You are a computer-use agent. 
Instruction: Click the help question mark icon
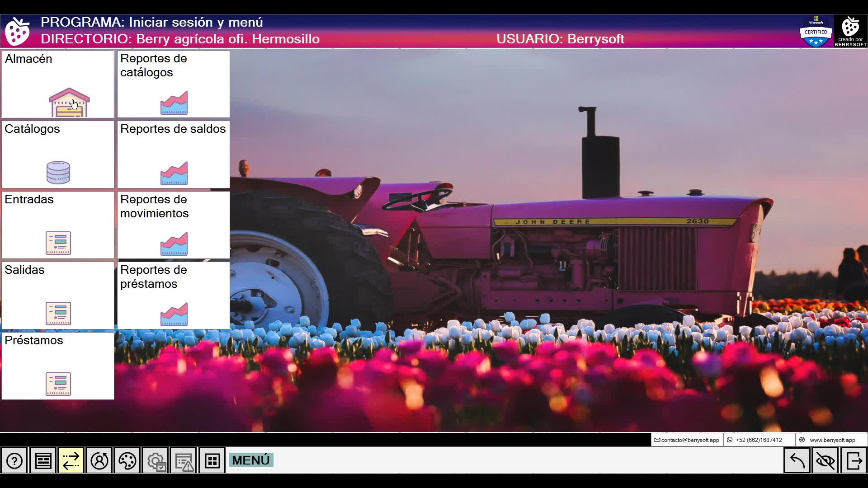(x=14, y=461)
